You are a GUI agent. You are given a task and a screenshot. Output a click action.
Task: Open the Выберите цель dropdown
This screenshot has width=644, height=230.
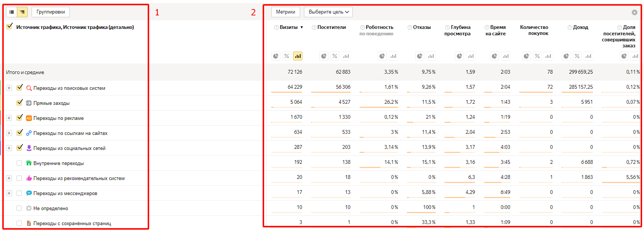click(328, 12)
